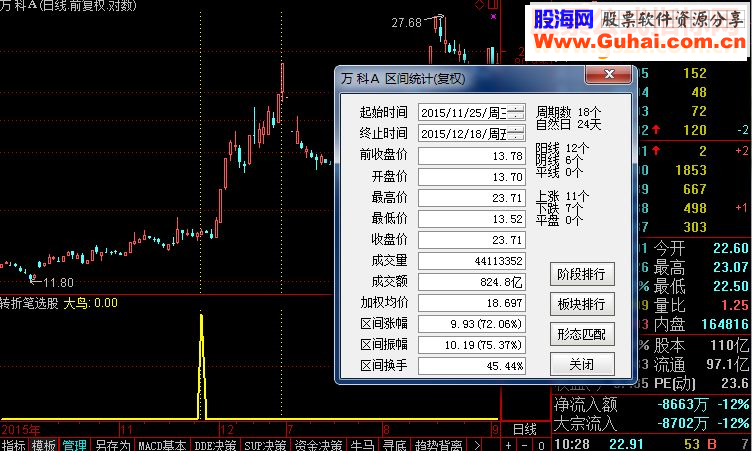Select the 最低价 value 13.52
This screenshot has height=451, width=752.
(472, 219)
